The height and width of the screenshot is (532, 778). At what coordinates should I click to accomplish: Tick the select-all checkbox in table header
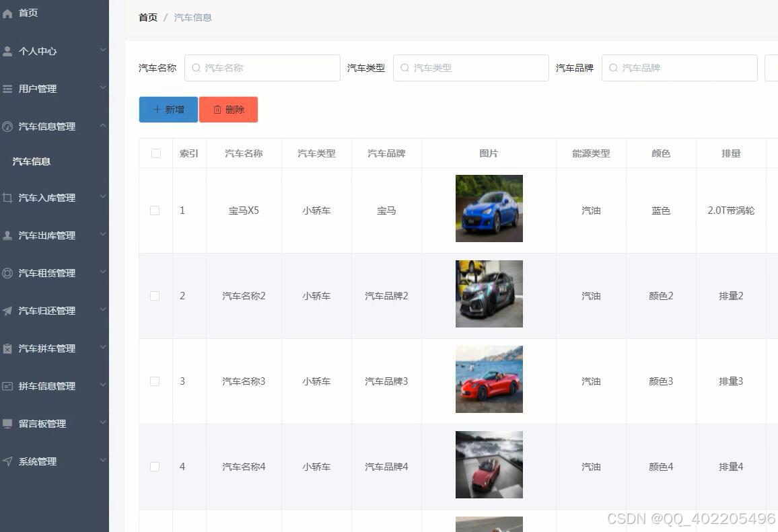[x=155, y=153]
